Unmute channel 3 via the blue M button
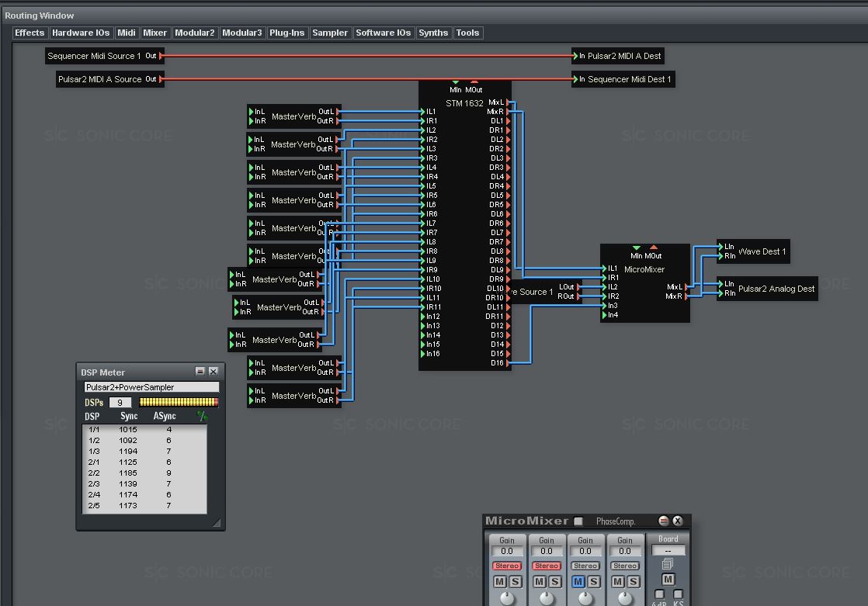Viewport: 868px width, 606px height. click(578, 582)
